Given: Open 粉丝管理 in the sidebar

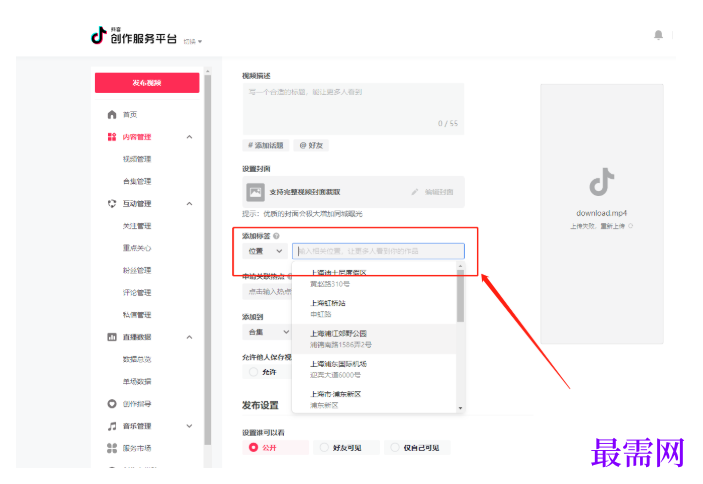Looking at the screenshot, I should click(x=137, y=270).
